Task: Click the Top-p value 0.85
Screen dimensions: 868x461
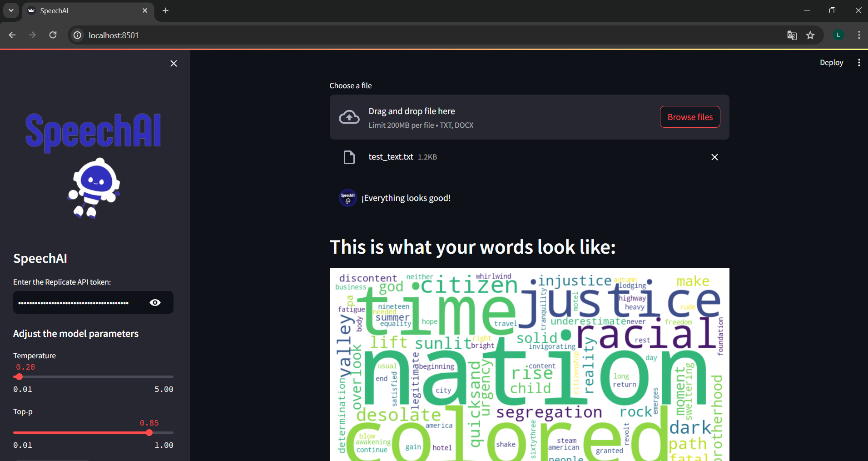Action: pos(149,423)
